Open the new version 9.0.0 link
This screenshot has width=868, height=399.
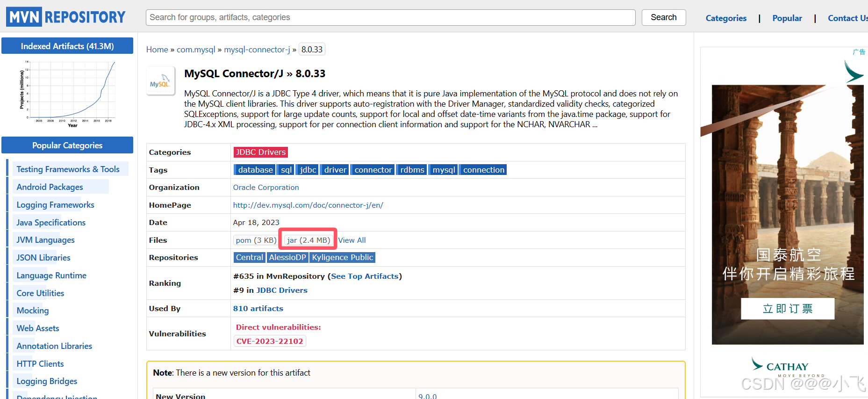[x=428, y=396]
